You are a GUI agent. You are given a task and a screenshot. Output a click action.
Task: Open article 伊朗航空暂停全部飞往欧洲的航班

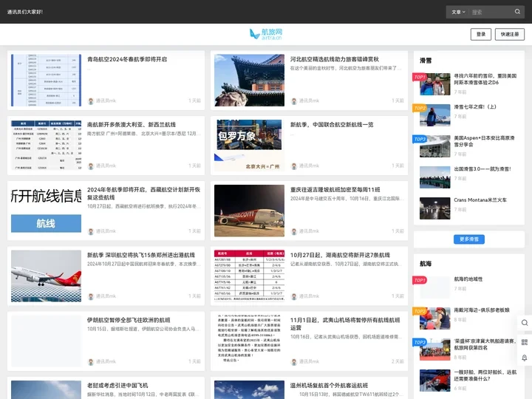click(129, 320)
